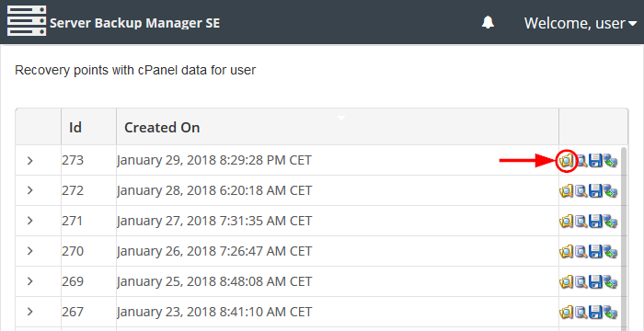Open the Welcome, user dropdown menu
This screenshot has width=644, height=331.
(x=581, y=23)
